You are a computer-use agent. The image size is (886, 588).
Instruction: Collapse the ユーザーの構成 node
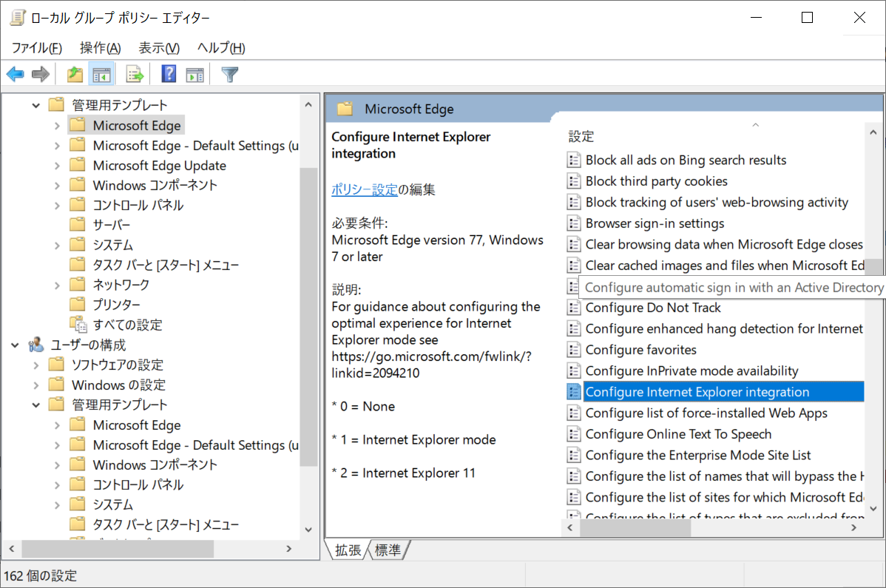point(16,345)
